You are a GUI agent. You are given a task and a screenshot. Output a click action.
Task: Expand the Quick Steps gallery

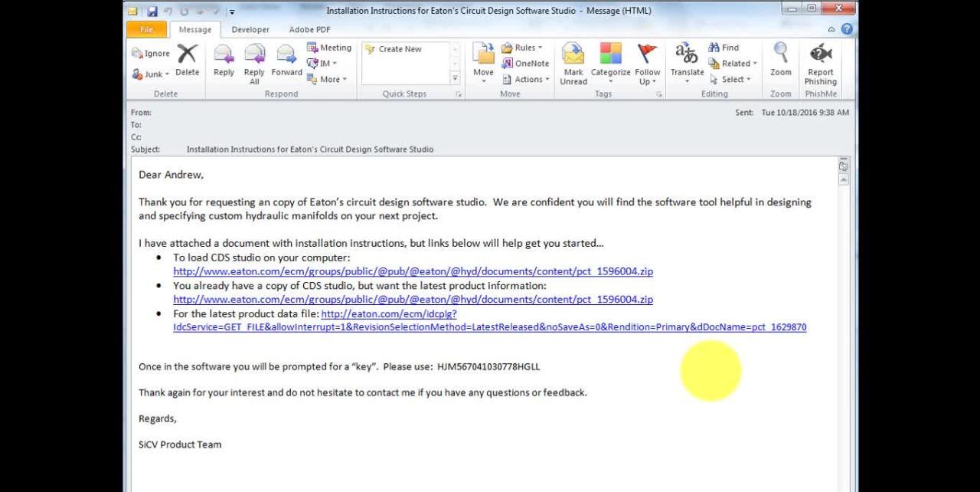(455, 77)
